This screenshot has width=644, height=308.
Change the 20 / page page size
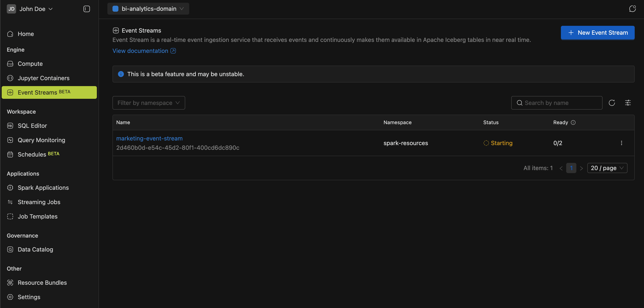click(x=607, y=168)
